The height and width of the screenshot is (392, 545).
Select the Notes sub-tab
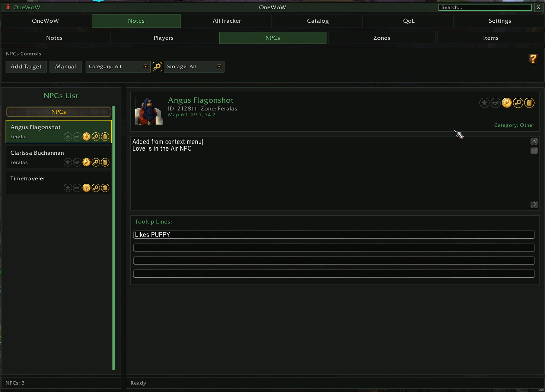pyautogui.click(x=54, y=38)
